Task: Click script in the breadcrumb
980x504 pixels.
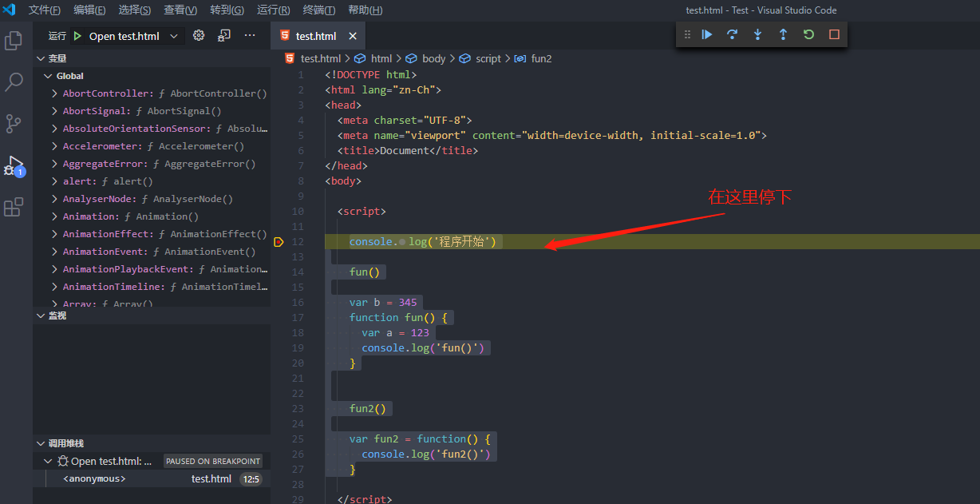Action: click(x=488, y=58)
